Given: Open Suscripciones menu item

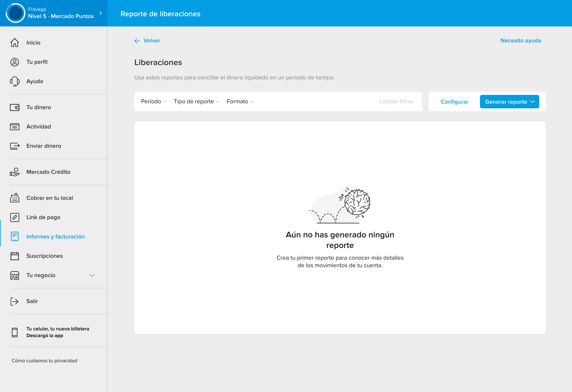Looking at the screenshot, I should (45, 256).
